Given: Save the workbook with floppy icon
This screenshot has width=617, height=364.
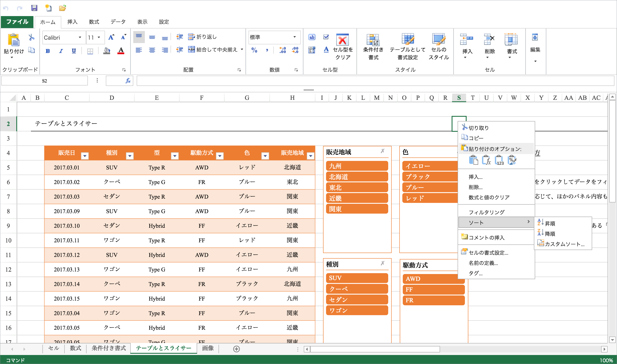Looking at the screenshot, I should (x=34, y=8).
